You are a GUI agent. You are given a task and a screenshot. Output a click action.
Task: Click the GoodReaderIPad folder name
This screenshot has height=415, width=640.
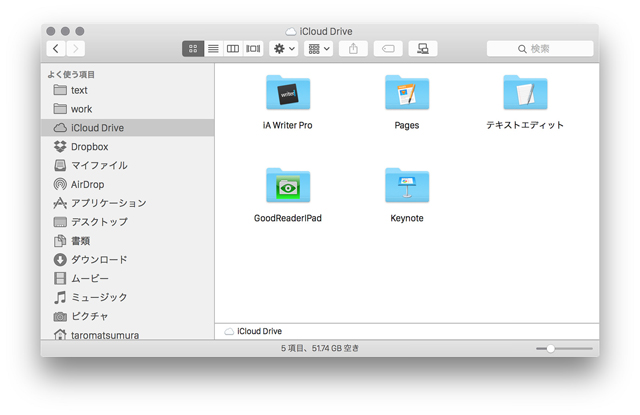click(x=288, y=218)
